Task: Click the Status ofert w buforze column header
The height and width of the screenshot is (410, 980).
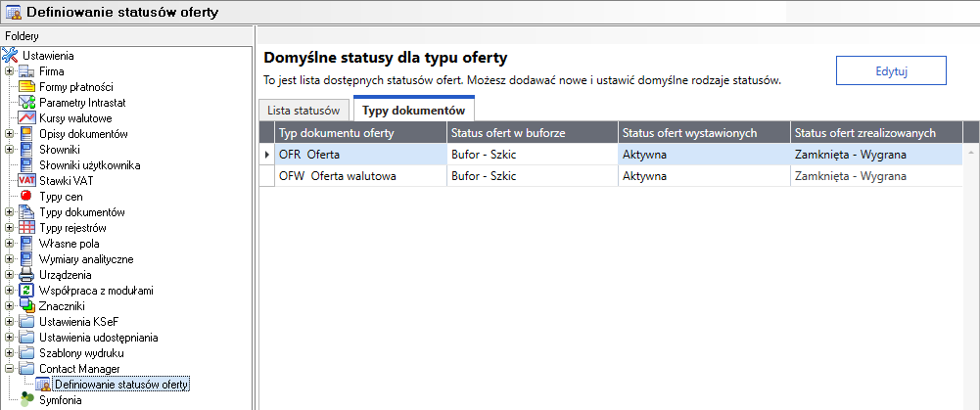Action: [x=531, y=133]
